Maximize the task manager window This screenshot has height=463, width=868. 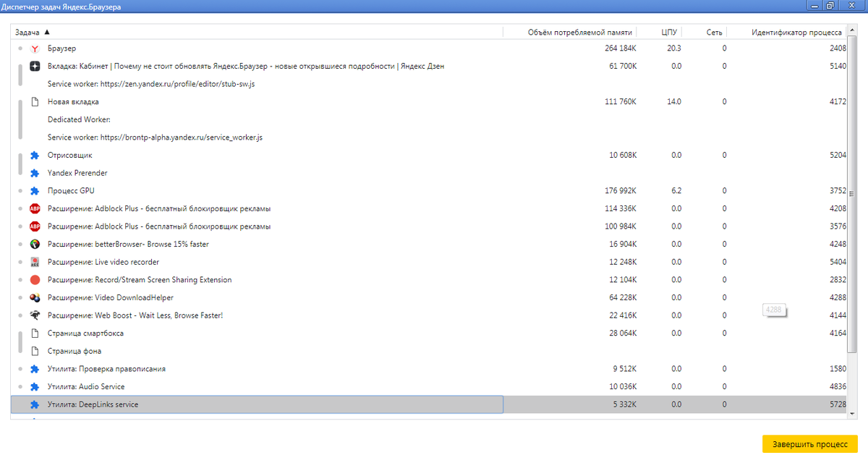pyautogui.click(x=830, y=6)
